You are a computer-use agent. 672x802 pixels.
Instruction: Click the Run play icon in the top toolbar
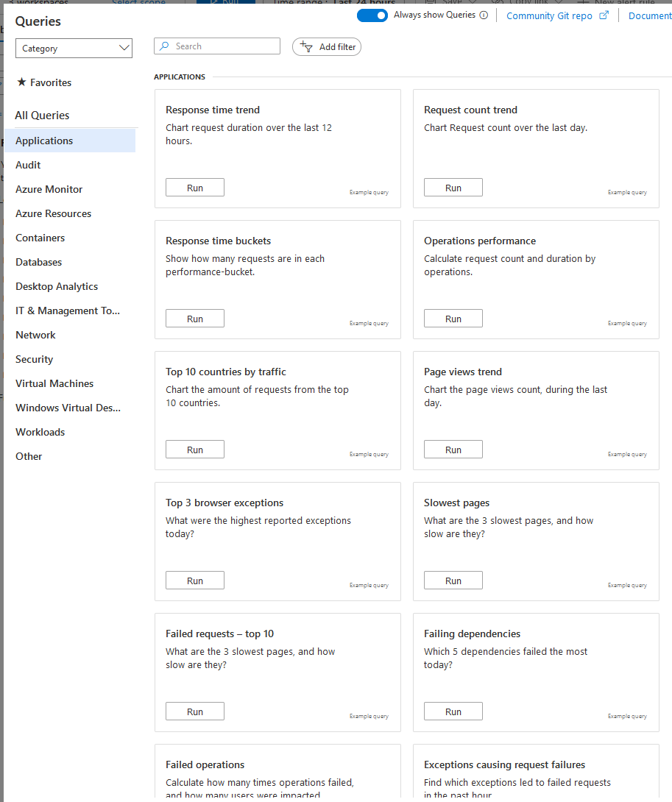[214, 3]
